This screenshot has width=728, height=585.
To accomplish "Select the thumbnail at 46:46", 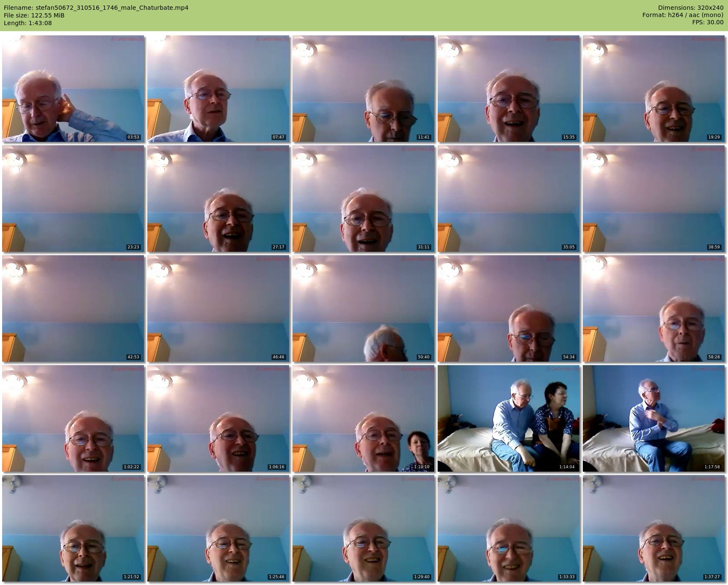I will tap(218, 308).
